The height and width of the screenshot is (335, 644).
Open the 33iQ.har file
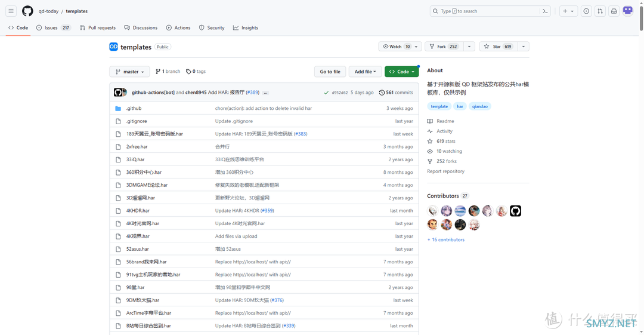click(x=135, y=159)
